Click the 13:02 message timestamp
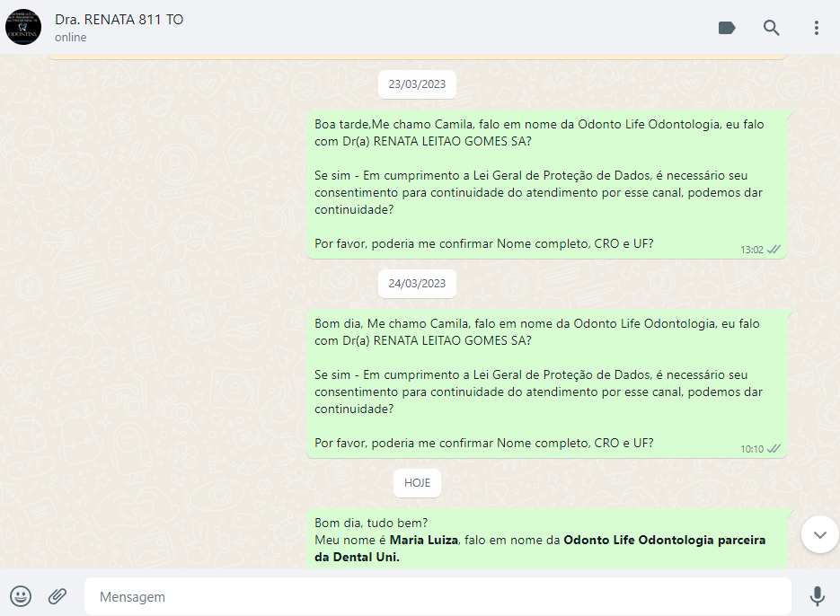The height and width of the screenshot is (616, 840). pyautogui.click(x=752, y=251)
